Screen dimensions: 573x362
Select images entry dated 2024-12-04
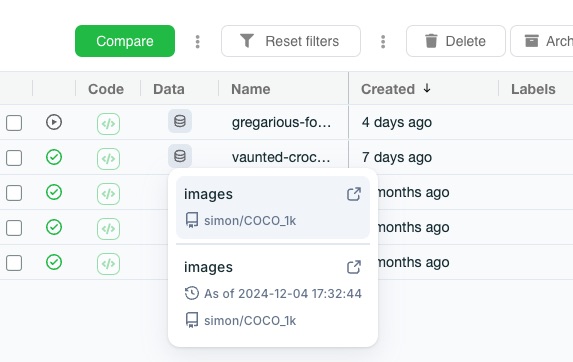[273, 293]
